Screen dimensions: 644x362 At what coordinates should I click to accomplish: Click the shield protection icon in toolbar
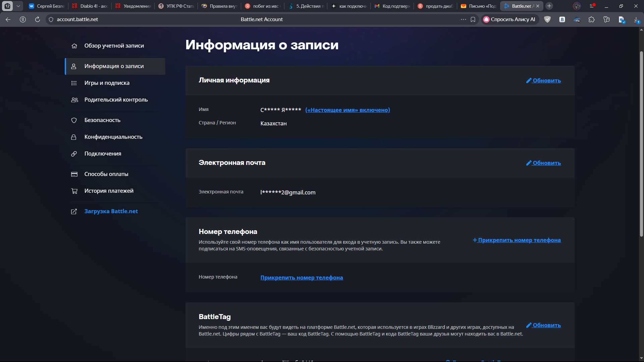coord(547,19)
